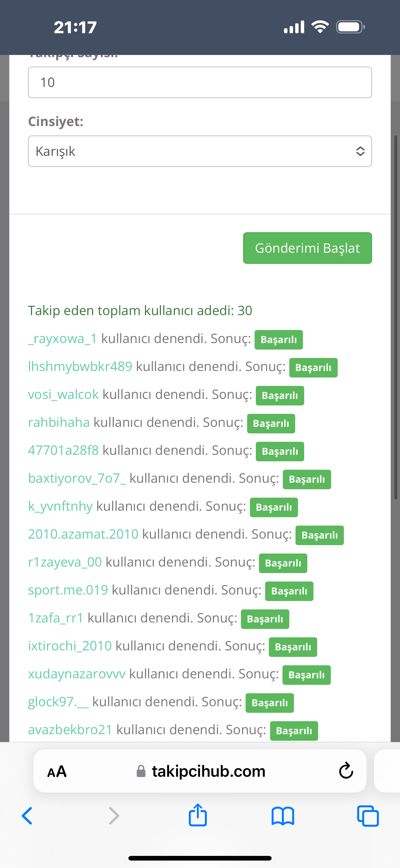Focus the follower count field with 10
The image size is (400, 868).
coord(200,82)
